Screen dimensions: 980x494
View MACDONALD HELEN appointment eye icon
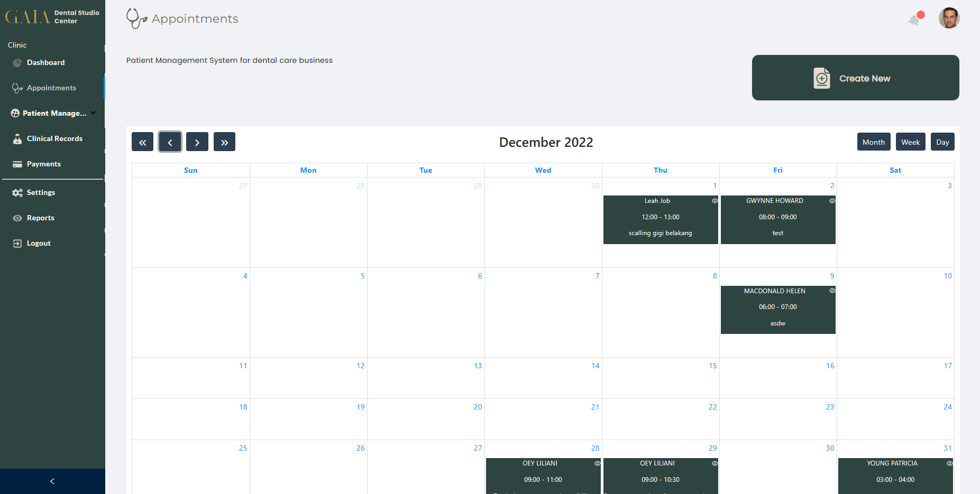pyautogui.click(x=832, y=291)
